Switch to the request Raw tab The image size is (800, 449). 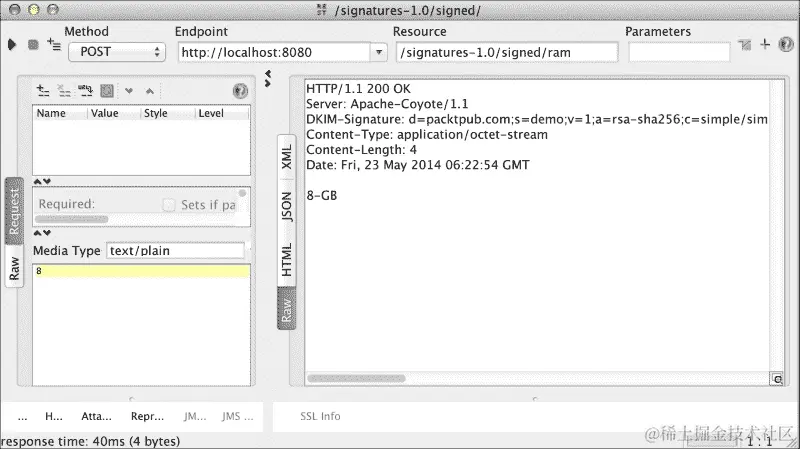[x=14, y=268]
